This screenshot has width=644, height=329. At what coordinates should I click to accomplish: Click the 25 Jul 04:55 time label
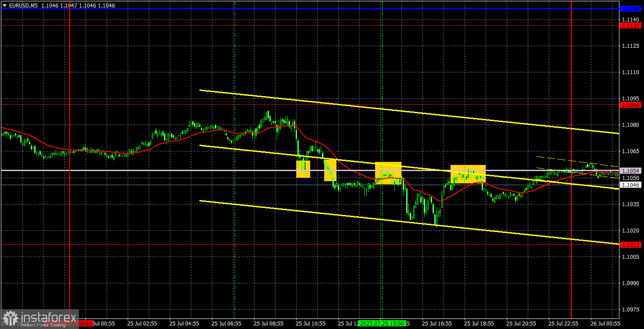[184, 324]
